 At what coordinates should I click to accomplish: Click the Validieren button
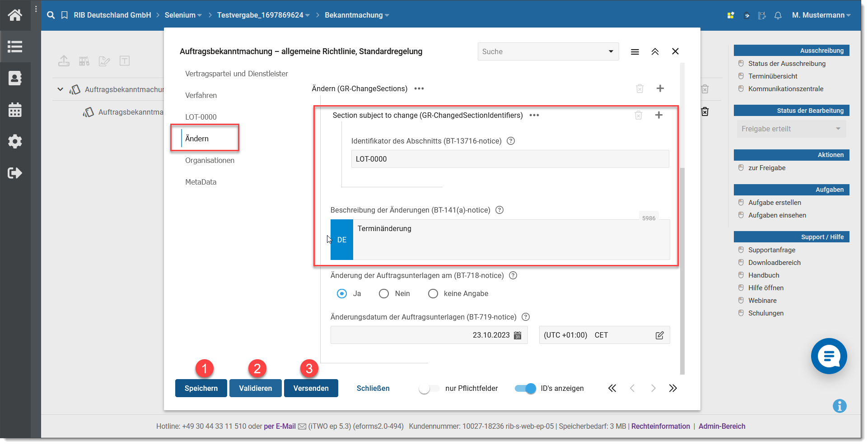point(256,388)
